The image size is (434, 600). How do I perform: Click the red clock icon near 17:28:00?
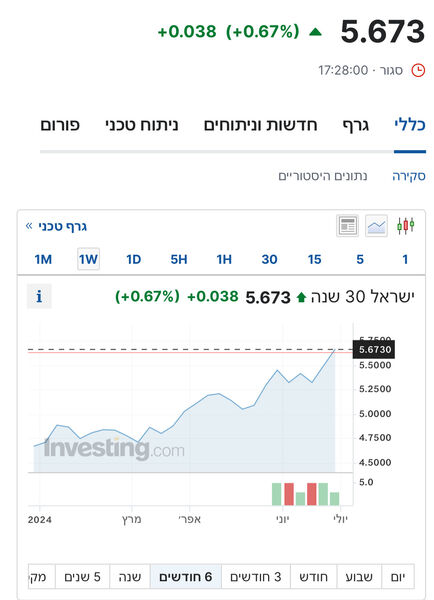418,70
